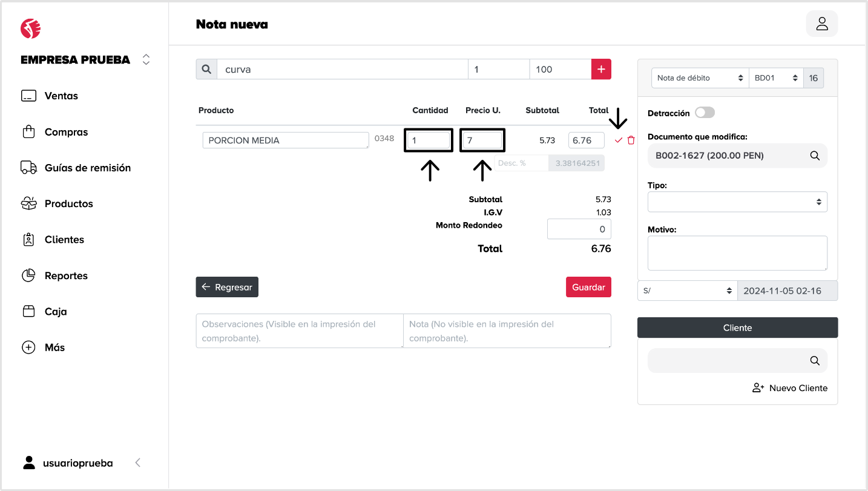Click the product search magnifier icon
This screenshot has height=491, width=868.
pos(206,69)
